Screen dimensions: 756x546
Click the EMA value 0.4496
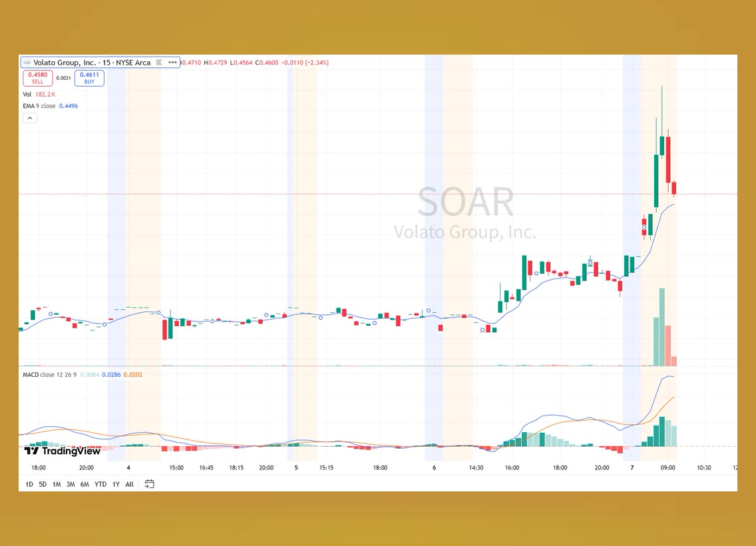69,106
